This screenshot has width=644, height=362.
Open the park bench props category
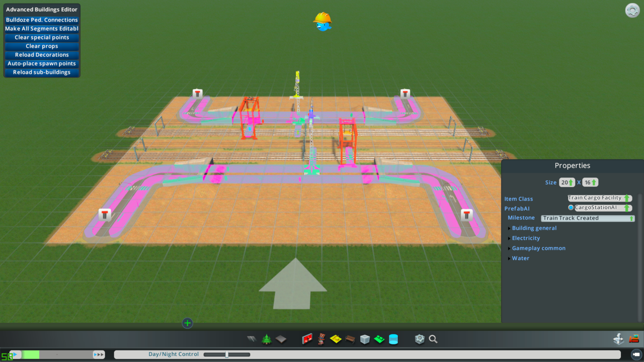coord(351,339)
